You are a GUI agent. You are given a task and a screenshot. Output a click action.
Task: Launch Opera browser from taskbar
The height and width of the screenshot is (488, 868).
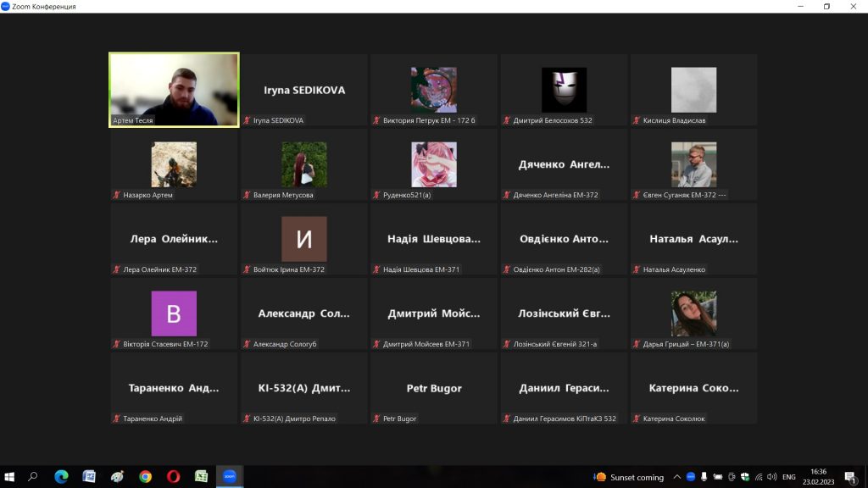click(173, 477)
